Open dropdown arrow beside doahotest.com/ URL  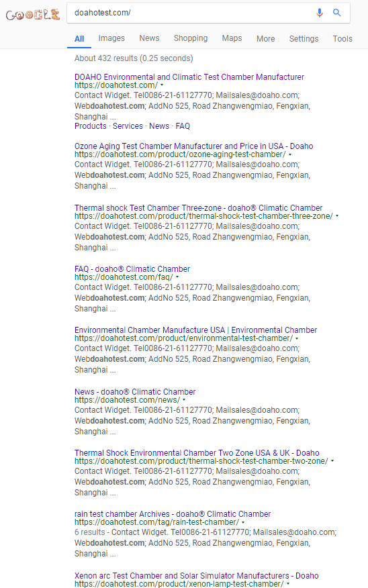pyautogui.click(x=162, y=85)
